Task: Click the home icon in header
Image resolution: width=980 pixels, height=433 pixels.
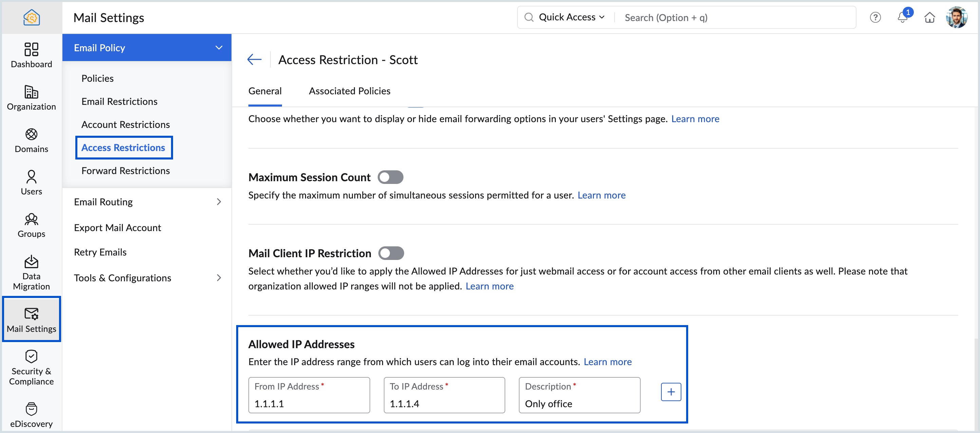Action: tap(929, 18)
